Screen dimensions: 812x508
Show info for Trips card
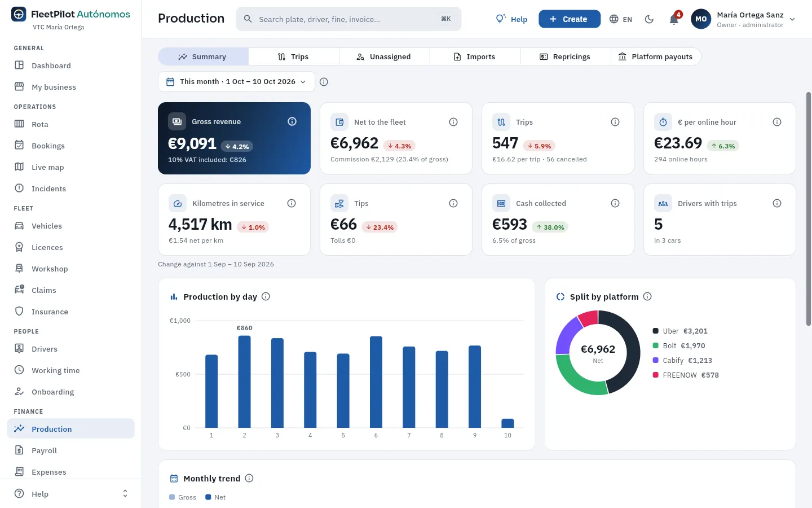615,122
